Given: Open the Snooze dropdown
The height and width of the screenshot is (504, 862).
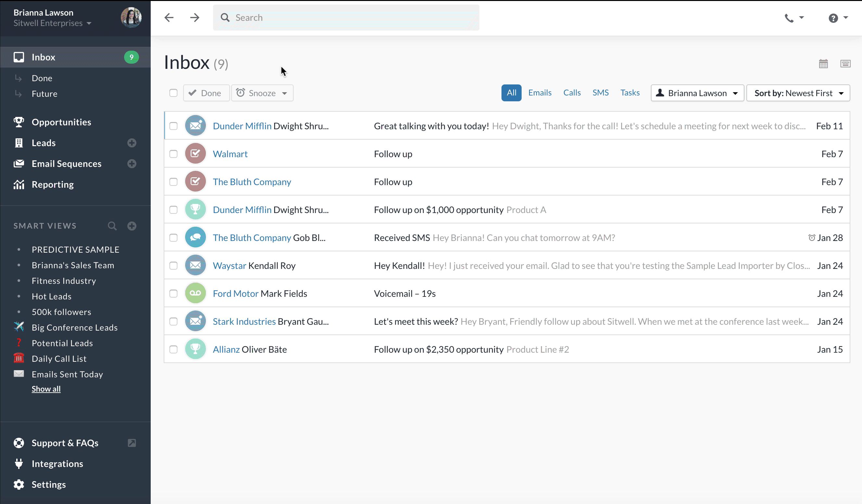Looking at the screenshot, I should tap(262, 93).
